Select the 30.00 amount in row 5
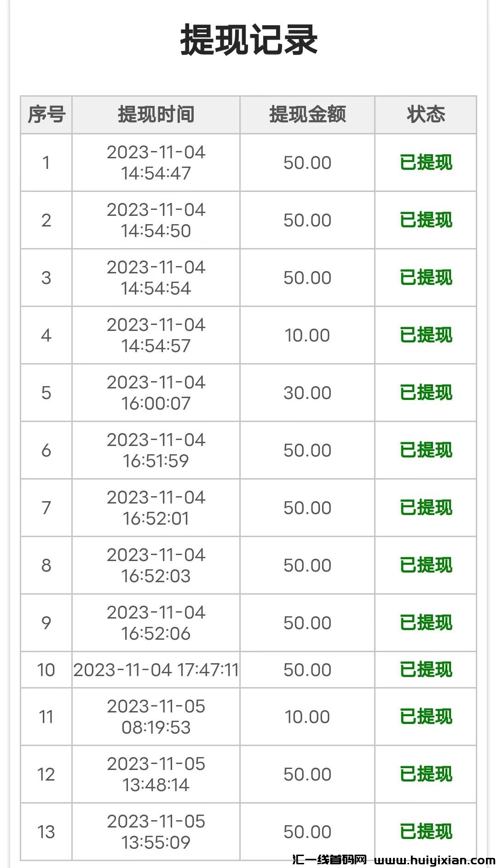The width and height of the screenshot is (497, 868). pyautogui.click(x=307, y=393)
